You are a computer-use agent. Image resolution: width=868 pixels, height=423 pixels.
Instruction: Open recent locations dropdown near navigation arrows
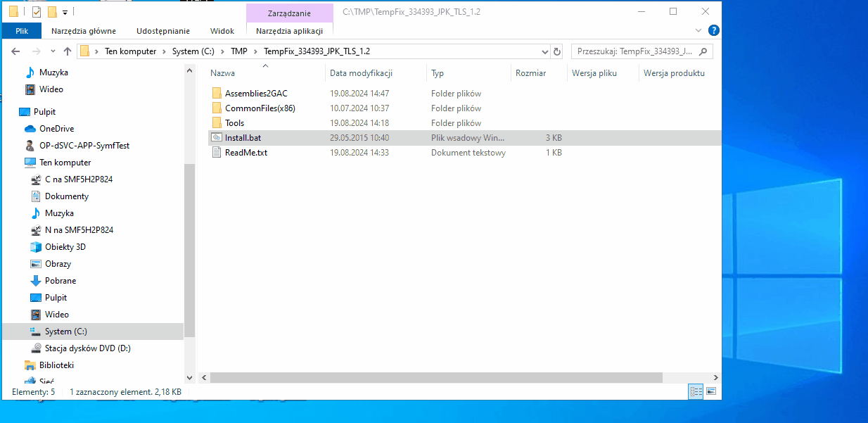pos(53,51)
